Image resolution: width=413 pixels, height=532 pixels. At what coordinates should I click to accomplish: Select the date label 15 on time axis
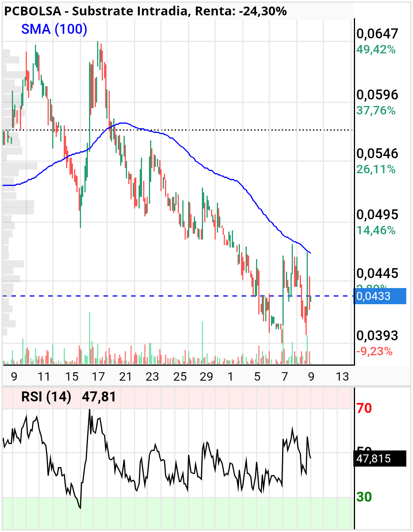click(x=72, y=377)
